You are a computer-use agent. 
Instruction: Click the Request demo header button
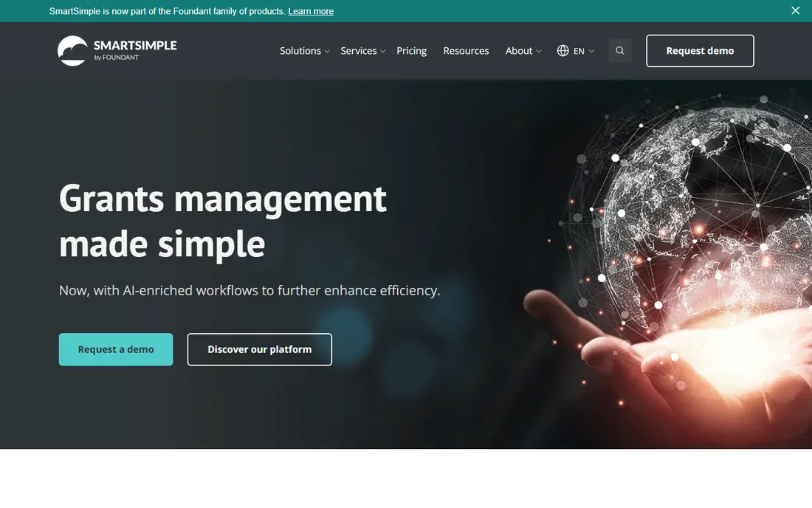[x=700, y=51]
